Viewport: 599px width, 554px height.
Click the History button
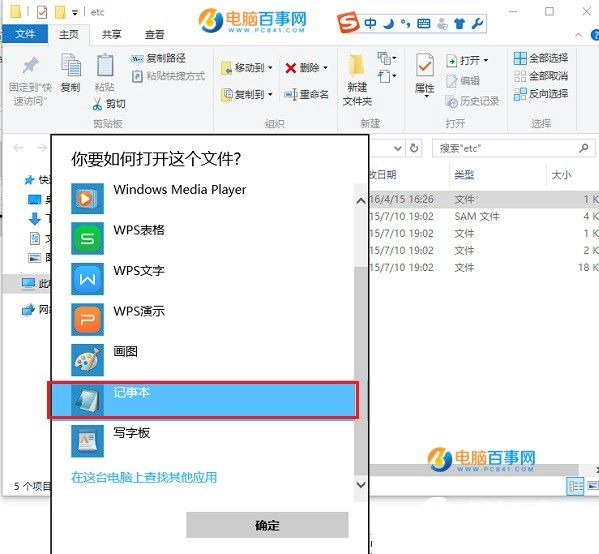coord(472,101)
